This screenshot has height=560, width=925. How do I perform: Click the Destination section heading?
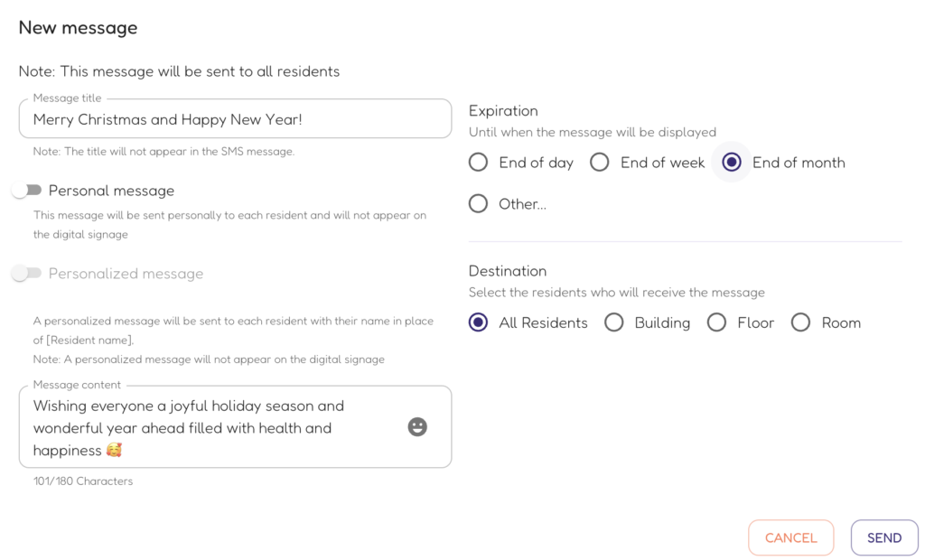(508, 271)
